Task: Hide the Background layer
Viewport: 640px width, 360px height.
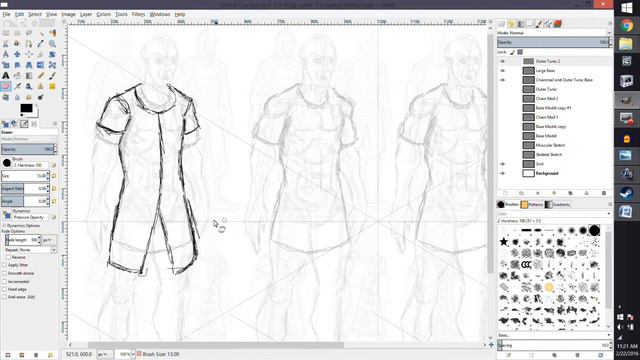Action: [502, 173]
